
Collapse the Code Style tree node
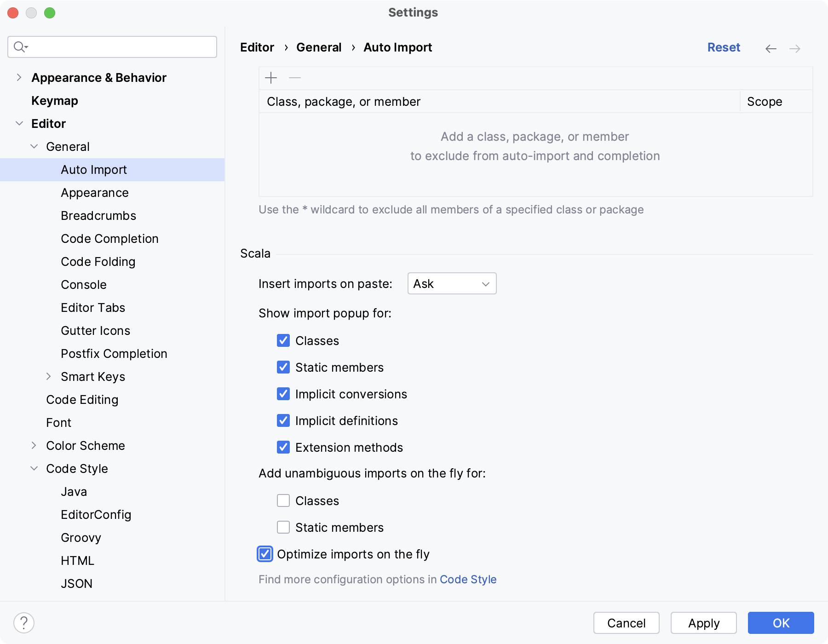coord(34,469)
